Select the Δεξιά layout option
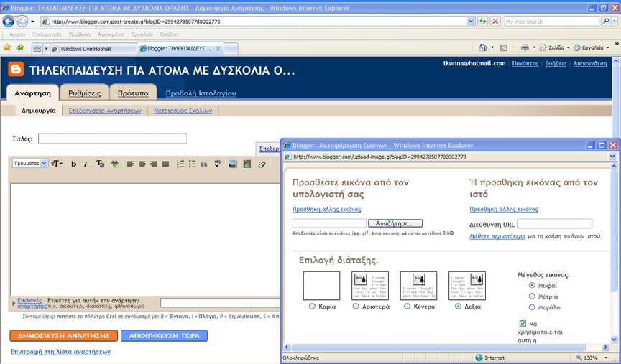 tap(459, 307)
